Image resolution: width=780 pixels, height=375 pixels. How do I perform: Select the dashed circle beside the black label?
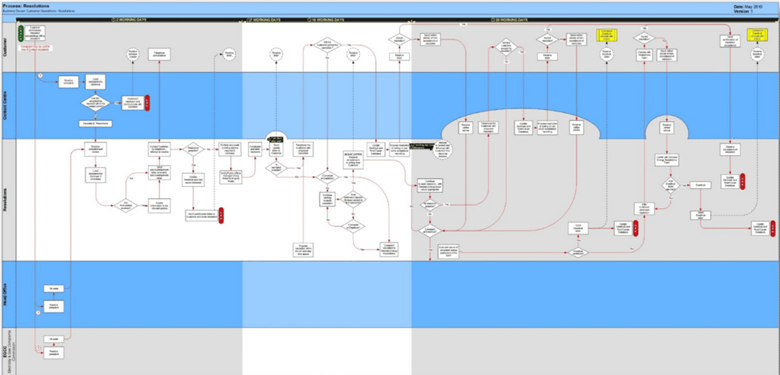tap(442, 150)
